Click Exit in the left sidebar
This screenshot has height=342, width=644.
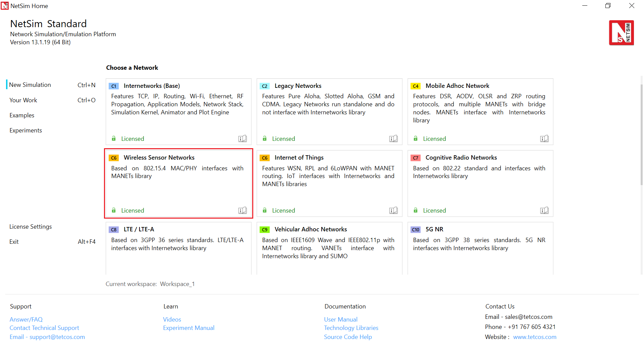(14, 242)
